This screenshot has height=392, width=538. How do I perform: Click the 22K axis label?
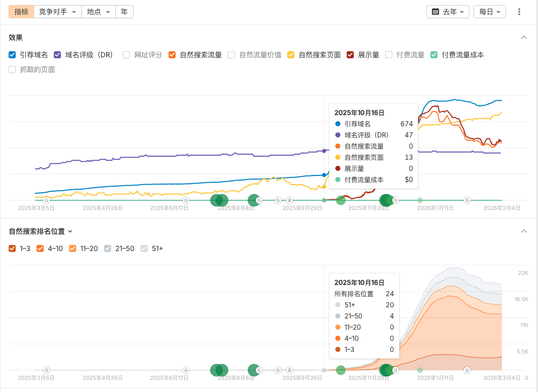click(x=523, y=273)
